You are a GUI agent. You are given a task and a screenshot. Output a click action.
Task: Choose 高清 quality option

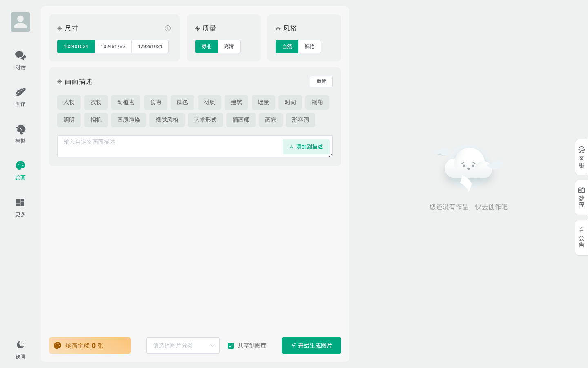(229, 47)
